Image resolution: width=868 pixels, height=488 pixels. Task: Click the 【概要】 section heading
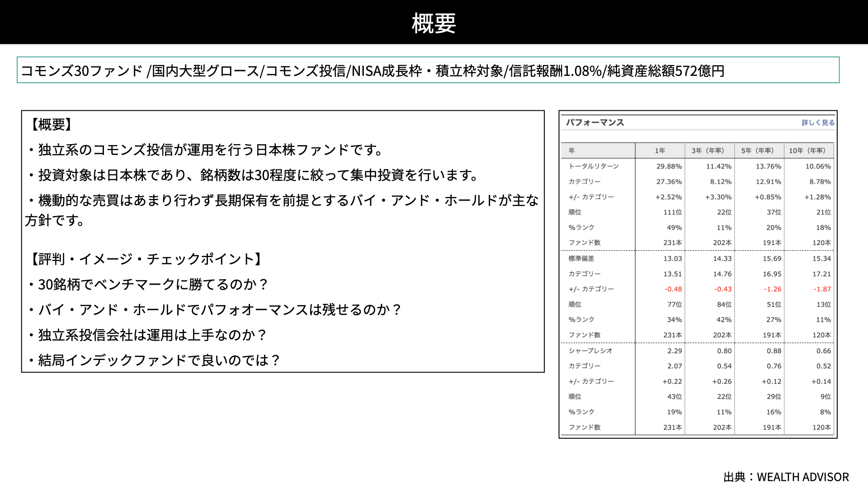tap(52, 124)
